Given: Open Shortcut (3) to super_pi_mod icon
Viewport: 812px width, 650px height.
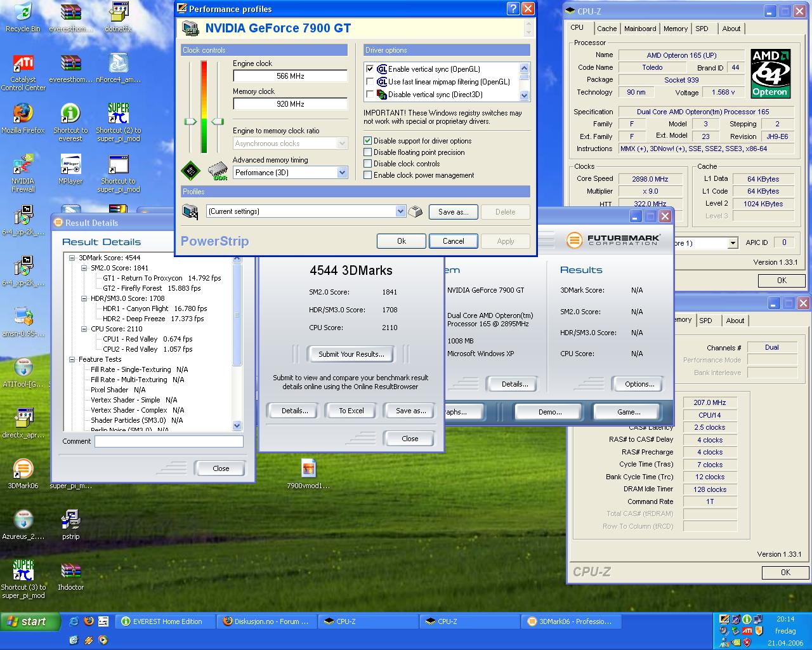Looking at the screenshot, I should click(23, 580).
